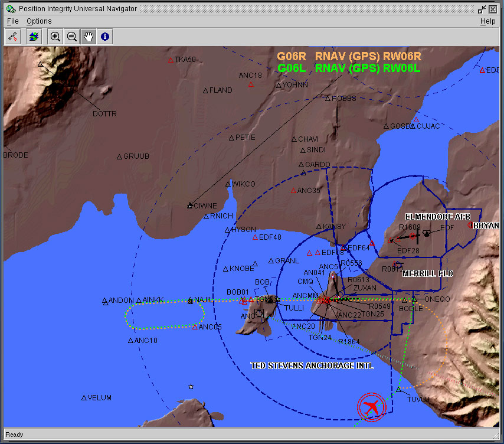Click the triangle waypoint marker beside ANC10

(x=130, y=341)
